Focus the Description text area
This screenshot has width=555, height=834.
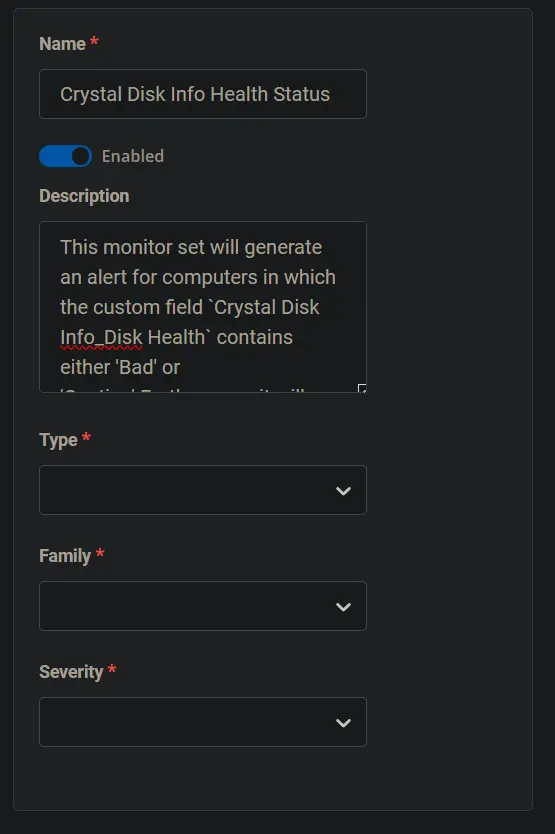click(203, 307)
